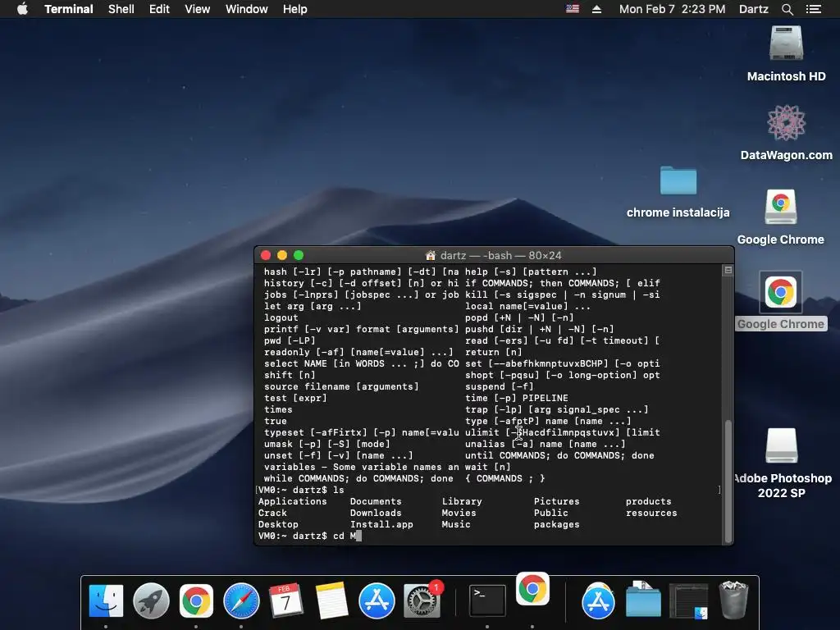The height and width of the screenshot is (630, 840).
Task: Click 'Downloads' in the ls output
Action: 376,513
